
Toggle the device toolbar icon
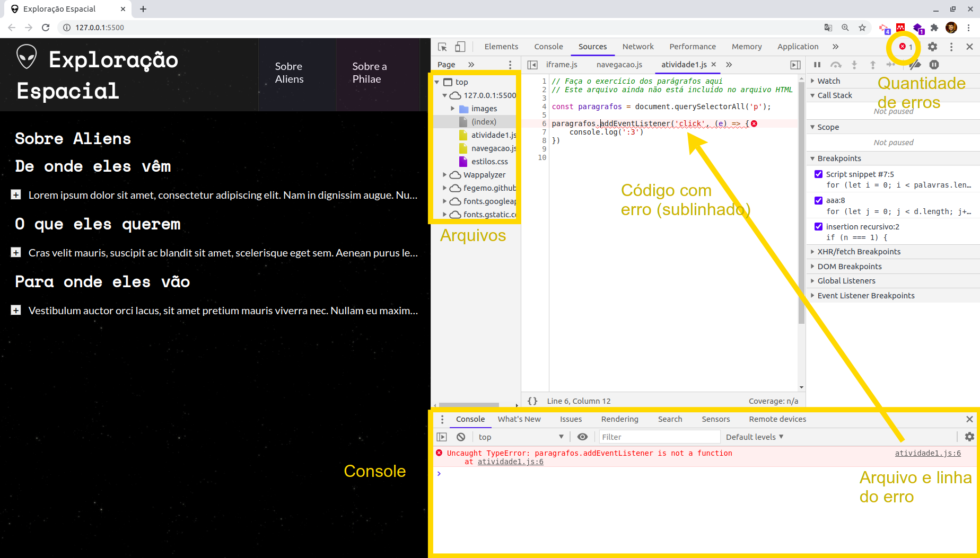(x=460, y=47)
